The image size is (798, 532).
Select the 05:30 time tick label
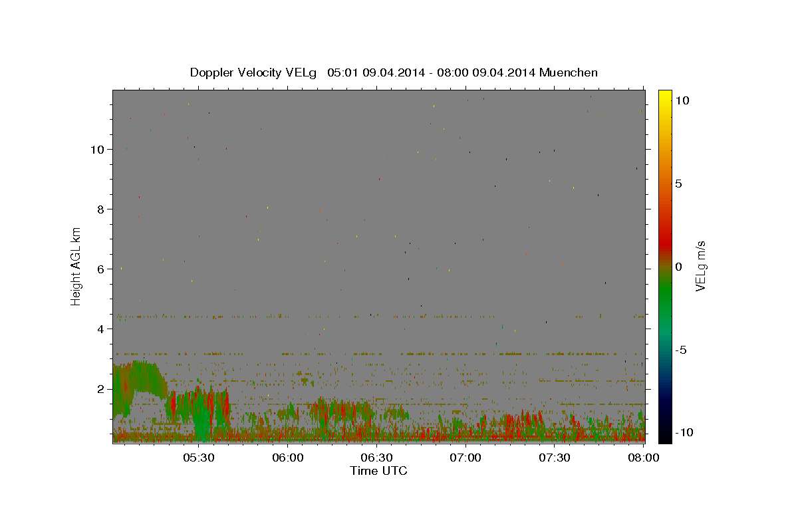[199, 458]
